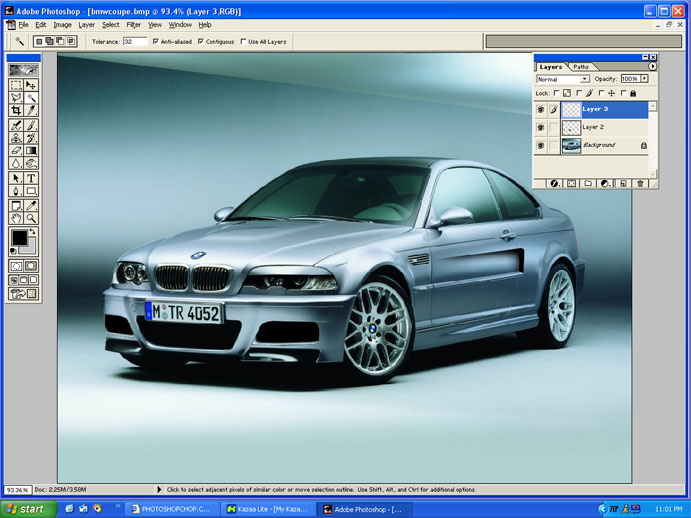Select the Hand tool
This screenshot has width=691, height=518.
[x=16, y=217]
